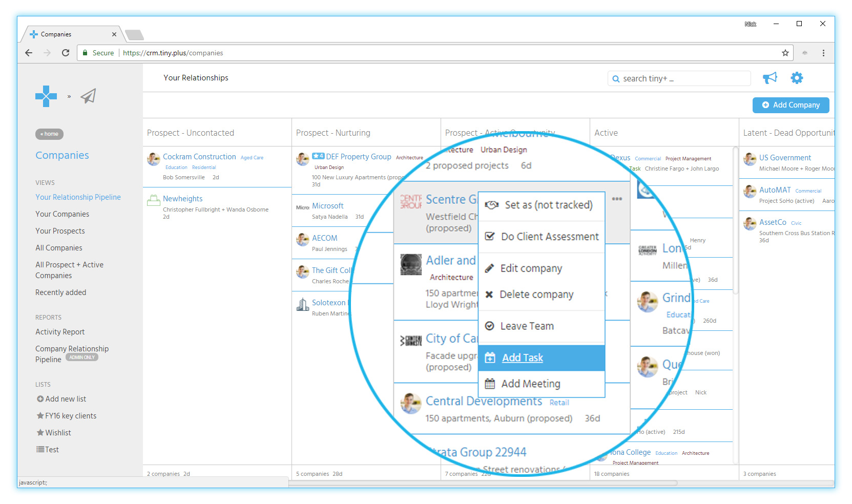Expand the sidebar with the » chevron

click(69, 96)
